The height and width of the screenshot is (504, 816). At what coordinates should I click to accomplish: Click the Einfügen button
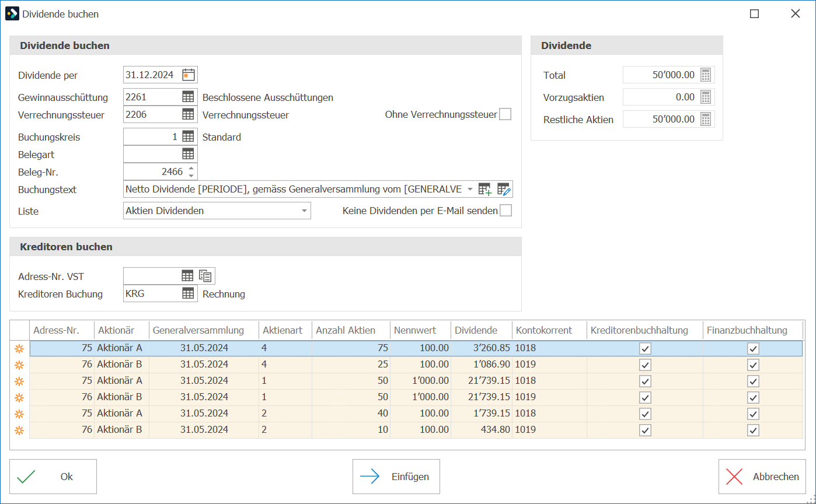pyautogui.click(x=396, y=477)
